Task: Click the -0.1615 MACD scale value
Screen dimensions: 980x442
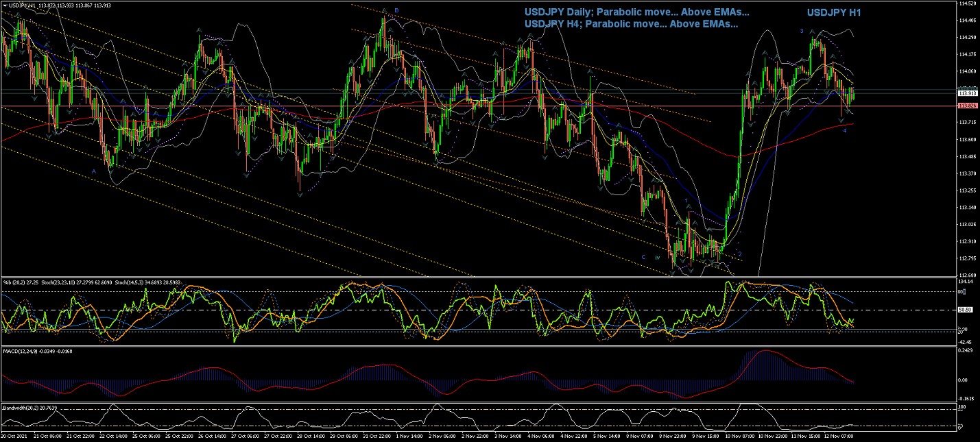Action: [x=966, y=397]
